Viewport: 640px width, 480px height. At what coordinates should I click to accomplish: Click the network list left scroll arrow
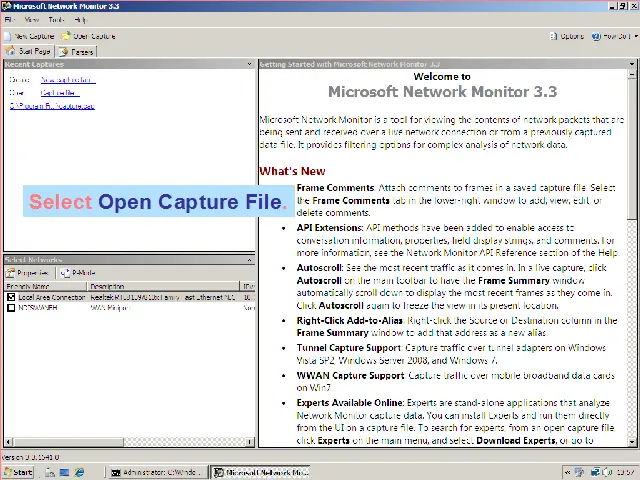(8, 442)
